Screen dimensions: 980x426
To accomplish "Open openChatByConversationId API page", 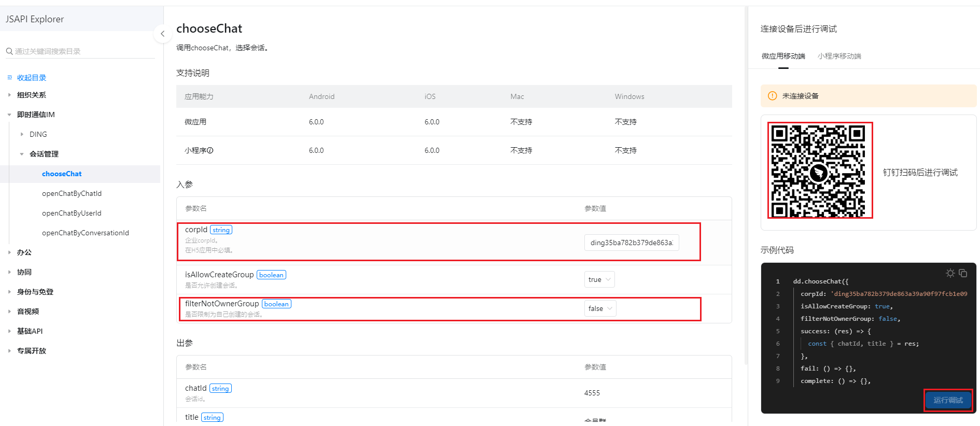I will click(86, 233).
